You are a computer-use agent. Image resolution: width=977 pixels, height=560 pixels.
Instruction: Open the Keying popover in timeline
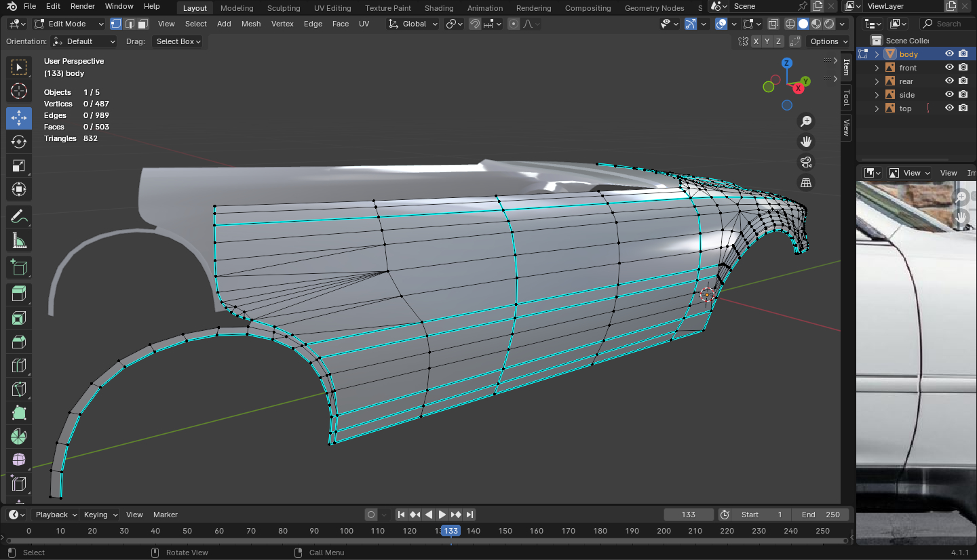click(100, 515)
